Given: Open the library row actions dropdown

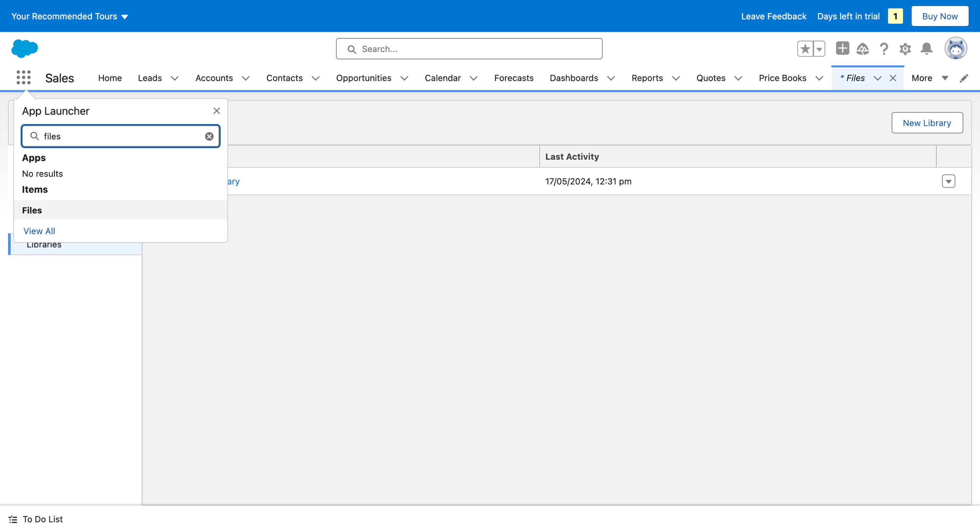Looking at the screenshot, I should point(949,181).
